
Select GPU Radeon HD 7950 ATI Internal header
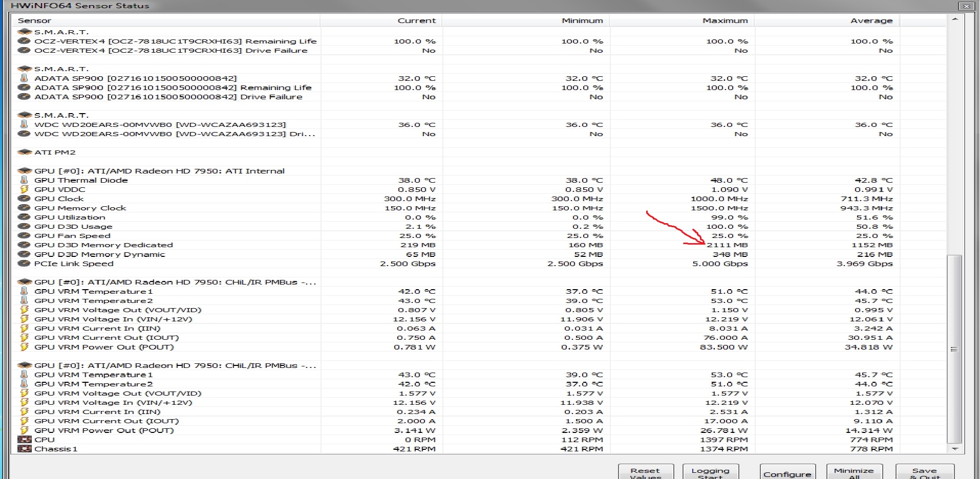tap(159, 171)
